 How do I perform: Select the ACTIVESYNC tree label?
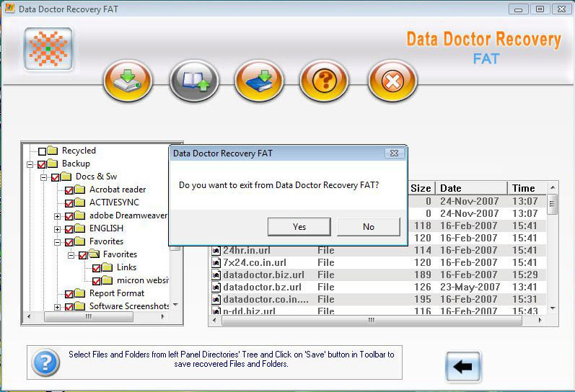tap(115, 202)
